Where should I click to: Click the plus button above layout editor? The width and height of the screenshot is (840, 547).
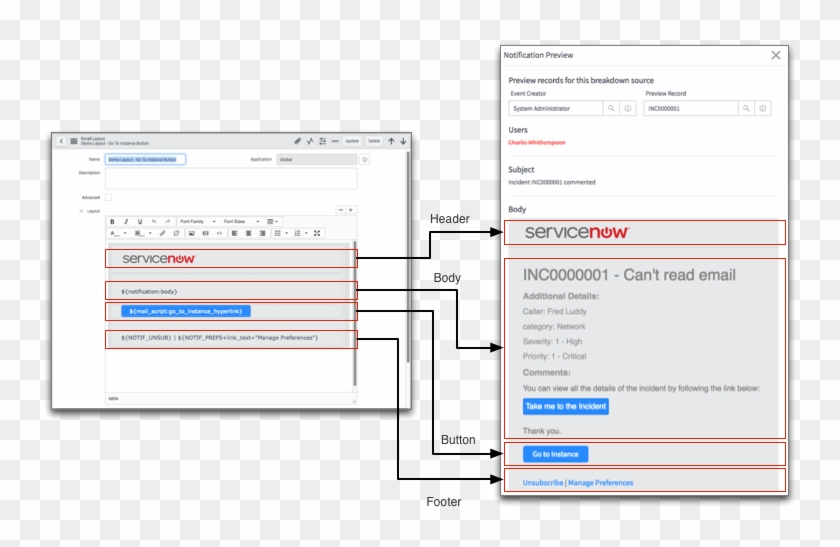351,210
